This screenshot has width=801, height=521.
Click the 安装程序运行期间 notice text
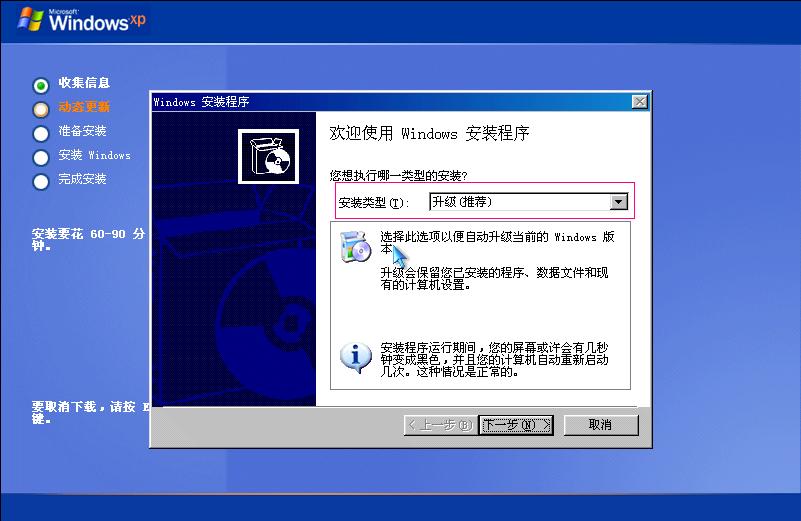[x=494, y=360]
